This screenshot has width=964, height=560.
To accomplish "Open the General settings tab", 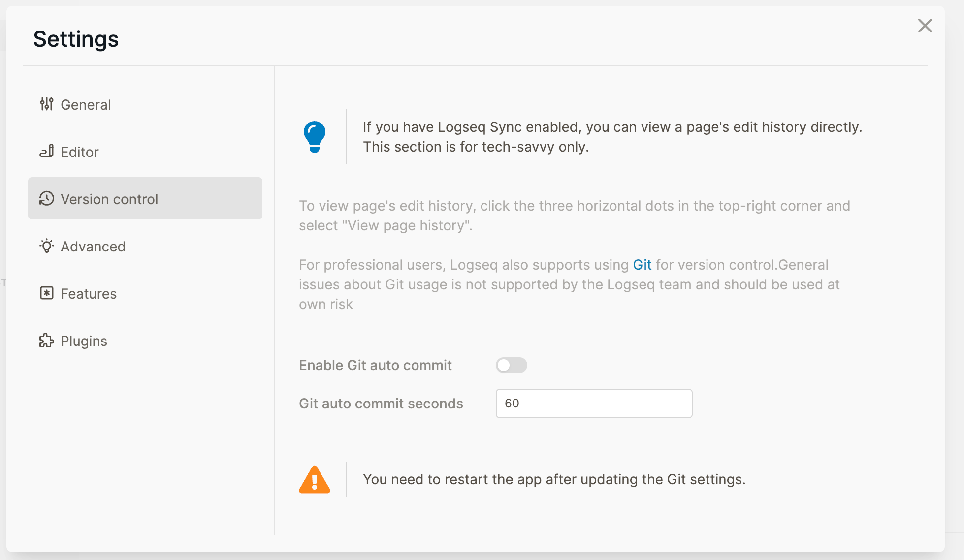I will [86, 105].
